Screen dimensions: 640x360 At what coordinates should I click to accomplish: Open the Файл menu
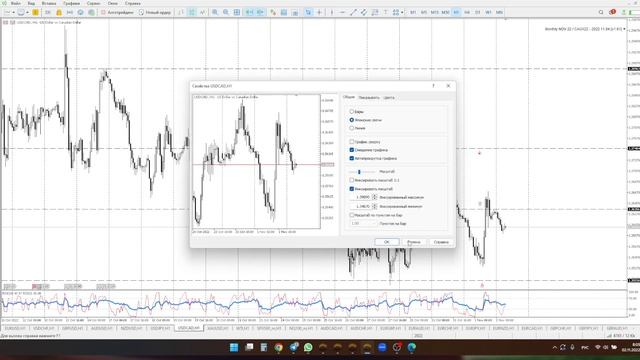click(x=16, y=3)
